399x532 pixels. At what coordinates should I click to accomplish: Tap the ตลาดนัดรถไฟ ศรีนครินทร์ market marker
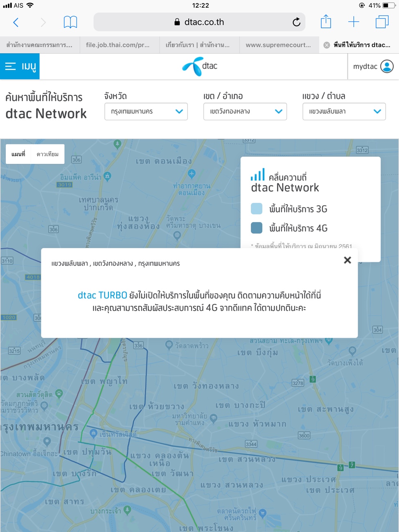[x=263, y=513]
